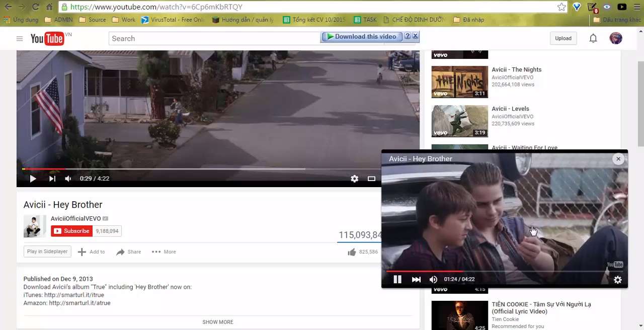
Task: Open the YouTube extension icon
Action: coord(622,7)
